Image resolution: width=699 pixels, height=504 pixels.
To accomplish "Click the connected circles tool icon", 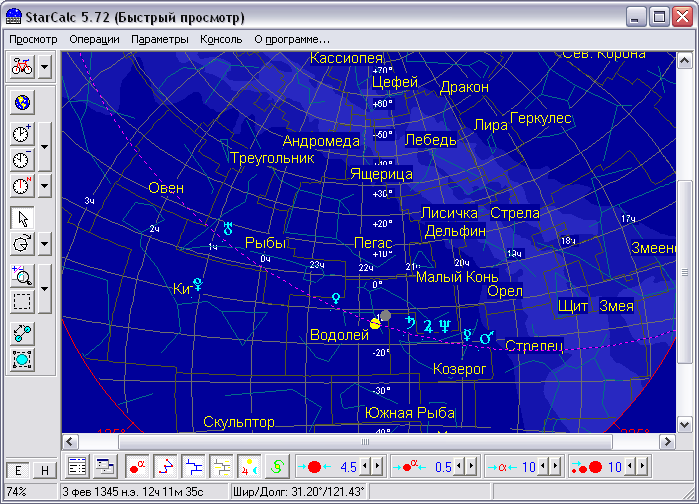I will click(22, 334).
